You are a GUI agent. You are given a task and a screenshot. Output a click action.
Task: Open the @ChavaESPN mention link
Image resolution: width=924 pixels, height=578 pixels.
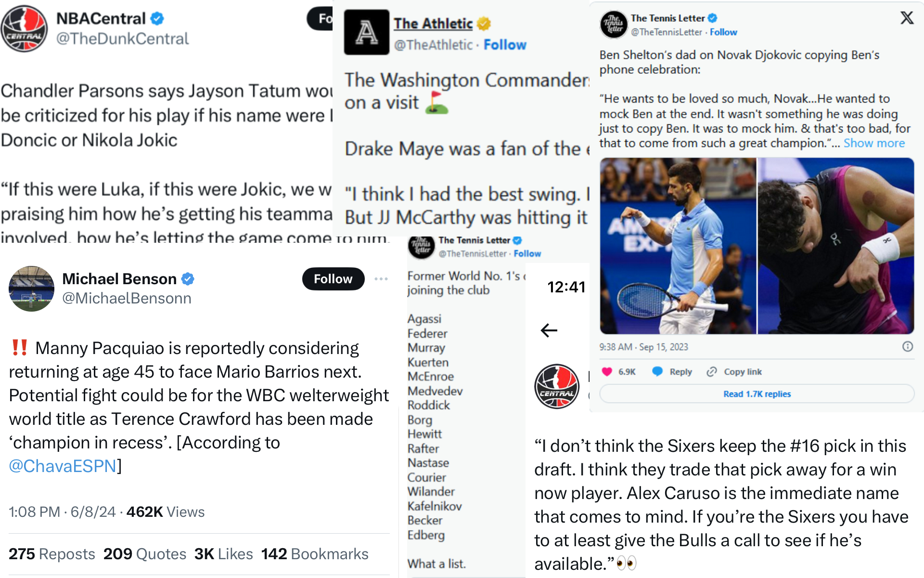pyautogui.click(x=61, y=466)
